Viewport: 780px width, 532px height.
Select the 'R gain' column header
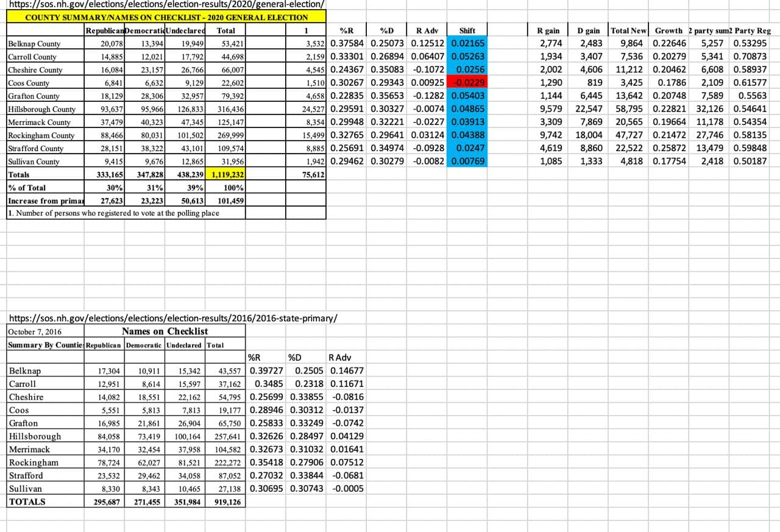548,30
